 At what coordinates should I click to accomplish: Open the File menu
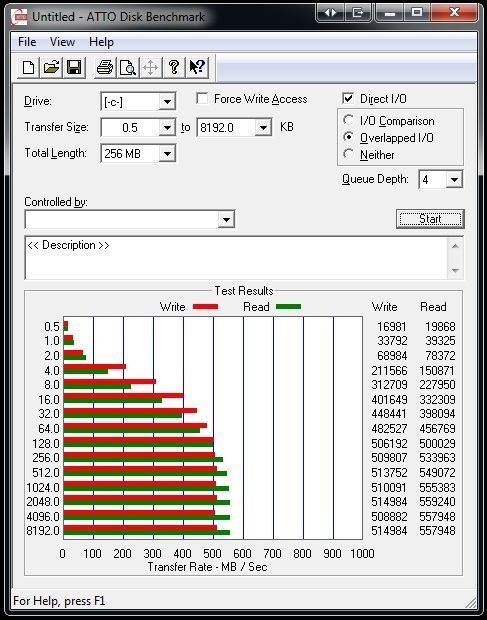pos(27,42)
